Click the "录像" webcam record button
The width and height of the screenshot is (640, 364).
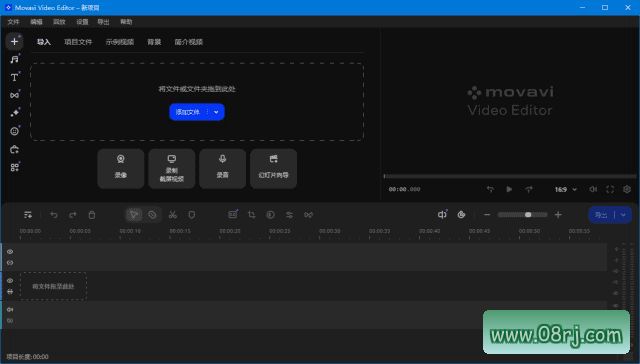click(121, 168)
